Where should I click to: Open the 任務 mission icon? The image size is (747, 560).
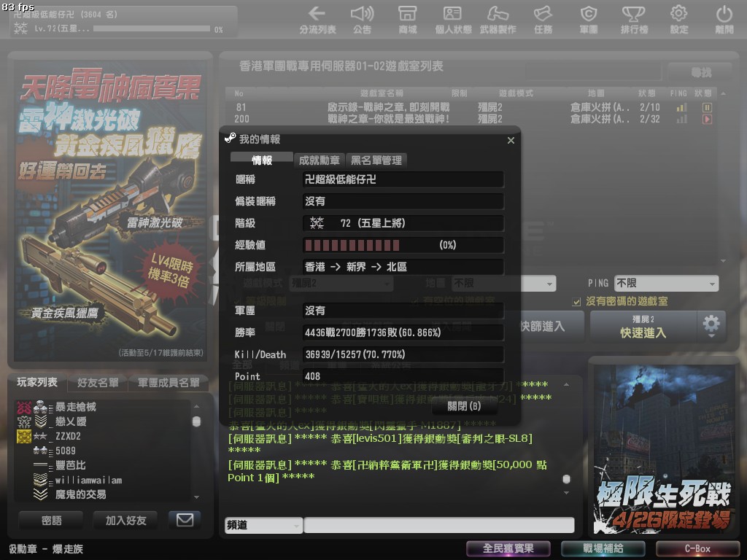click(x=543, y=14)
